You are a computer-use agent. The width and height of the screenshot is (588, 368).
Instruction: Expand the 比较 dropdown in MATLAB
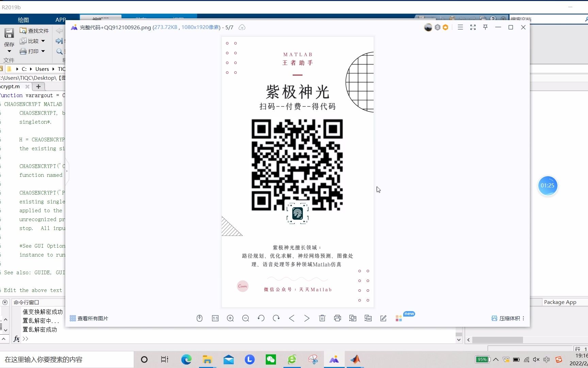tap(44, 41)
